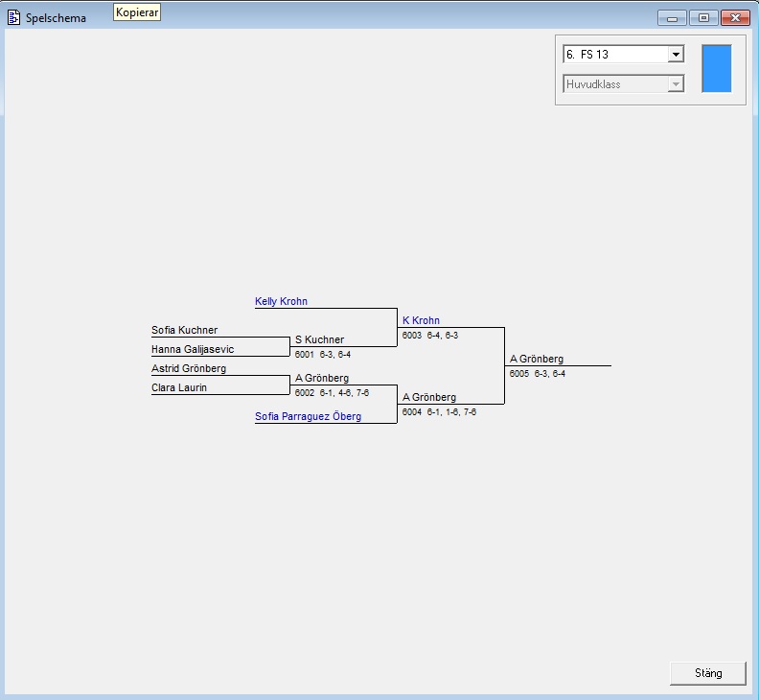The height and width of the screenshot is (700, 759).
Task: Click the K Krohn semifinal winner name
Action: 421,320
